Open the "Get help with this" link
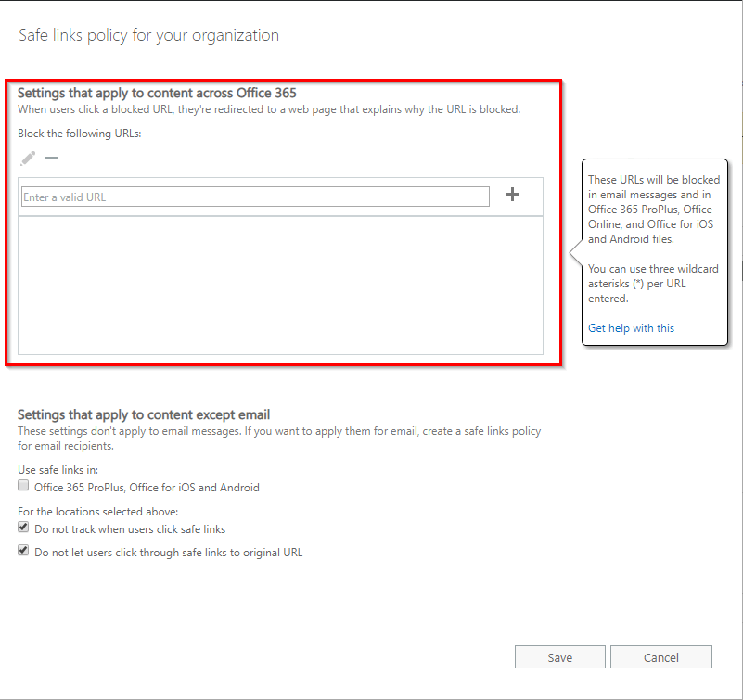This screenshot has width=743, height=700. point(631,327)
